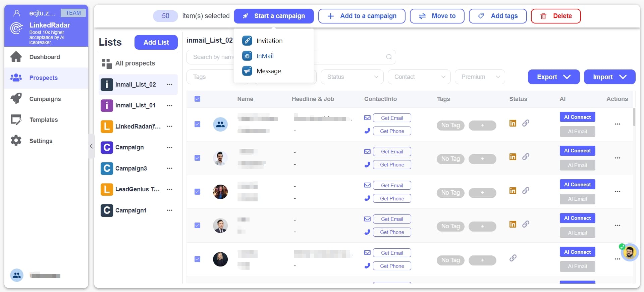Viewport: 644px width, 292px height.
Task: Select the All prospects list
Action: click(x=138, y=63)
